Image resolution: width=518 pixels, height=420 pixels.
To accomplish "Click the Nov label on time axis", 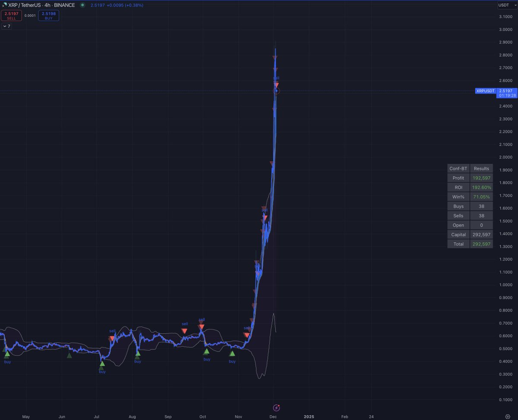I will pos(238,417).
